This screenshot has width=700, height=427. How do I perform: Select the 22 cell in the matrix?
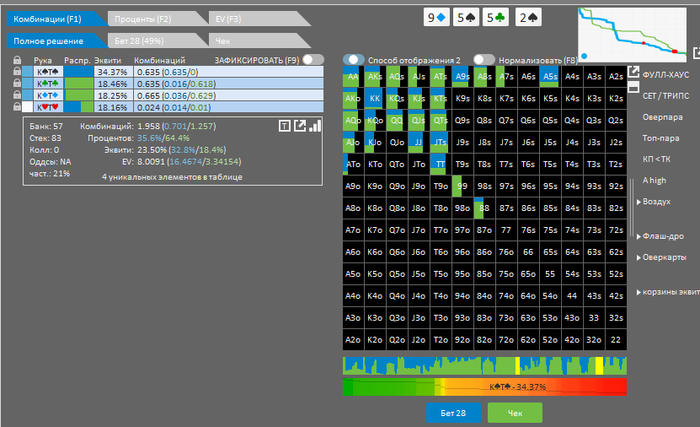[616, 340]
